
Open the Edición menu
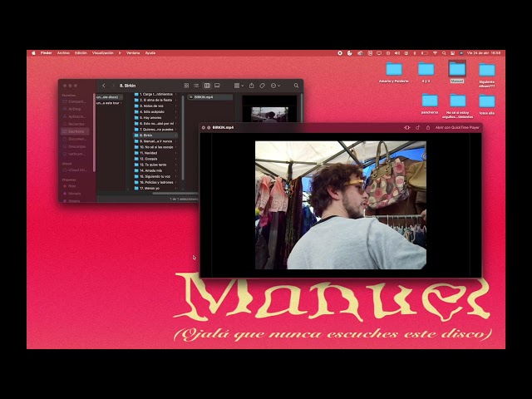point(81,53)
